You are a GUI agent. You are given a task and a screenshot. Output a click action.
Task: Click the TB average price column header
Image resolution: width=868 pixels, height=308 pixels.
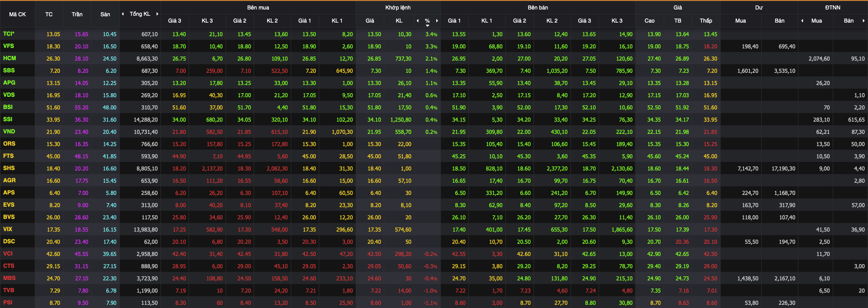coord(678,21)
